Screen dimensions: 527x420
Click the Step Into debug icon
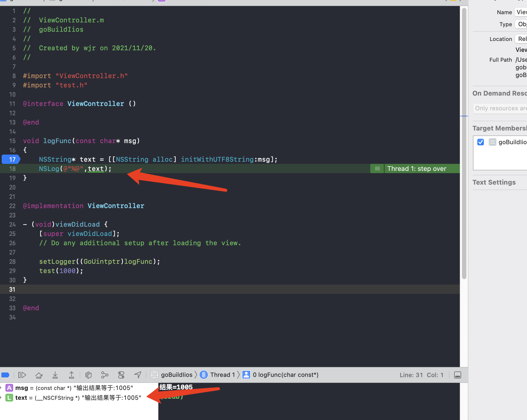tap(55, 375)
